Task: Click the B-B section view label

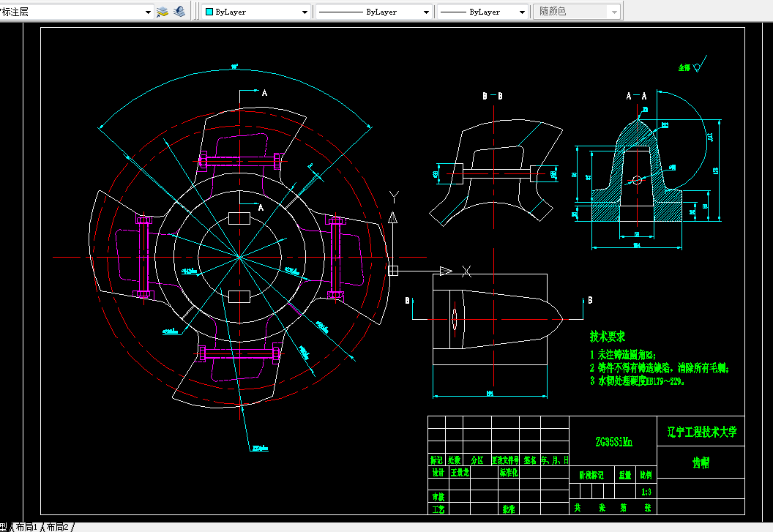Action: (492, 96)
